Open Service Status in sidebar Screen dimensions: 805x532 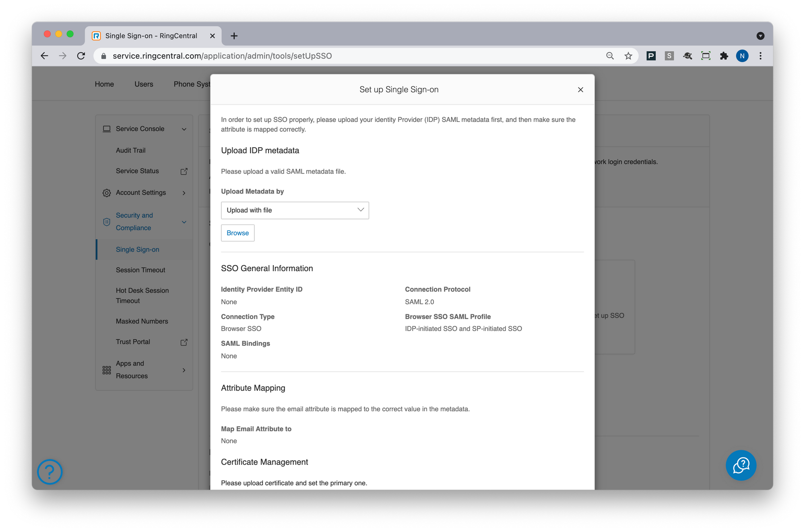(x=137, y=171)
